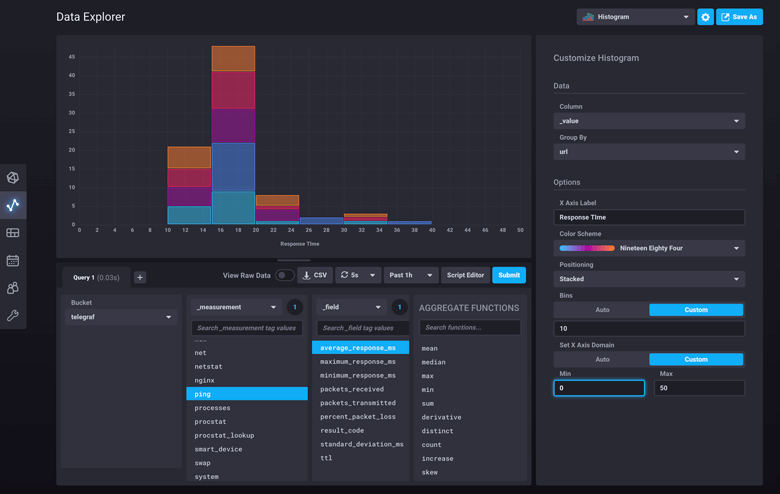
Task: Click the gear icon beside Histogram
Action: (705, 17)
